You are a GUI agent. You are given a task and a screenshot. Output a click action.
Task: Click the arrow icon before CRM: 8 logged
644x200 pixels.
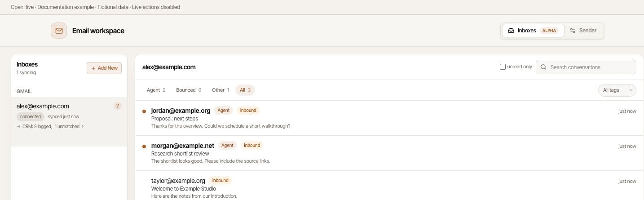(x=18, y=127)
